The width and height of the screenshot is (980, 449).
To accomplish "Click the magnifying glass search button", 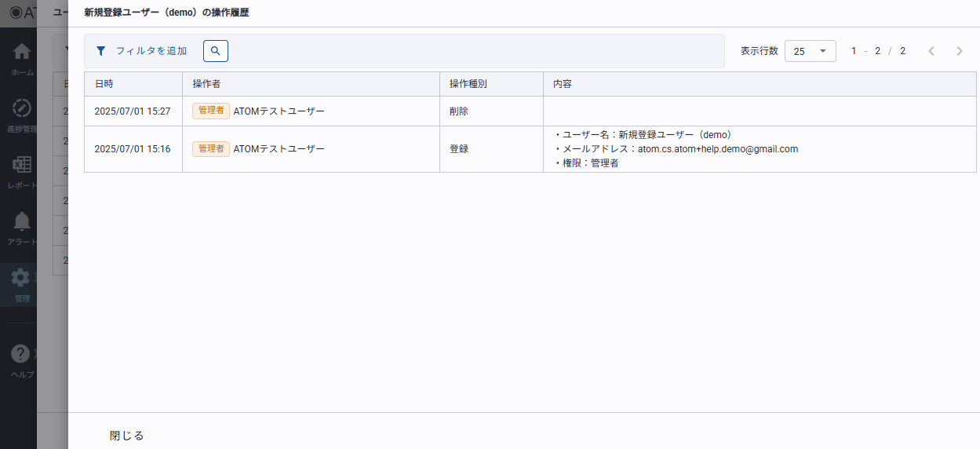I will coord(215,51).
